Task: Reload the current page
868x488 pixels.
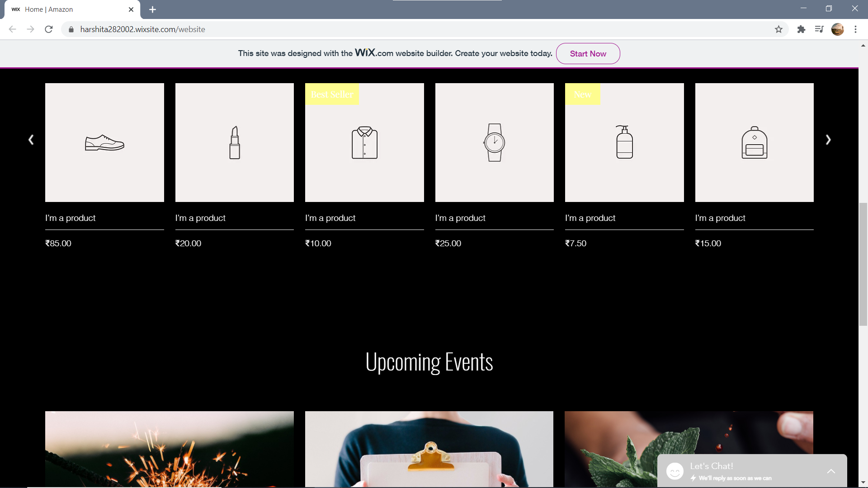Action: pyautogui.click(x=49, y=29)
